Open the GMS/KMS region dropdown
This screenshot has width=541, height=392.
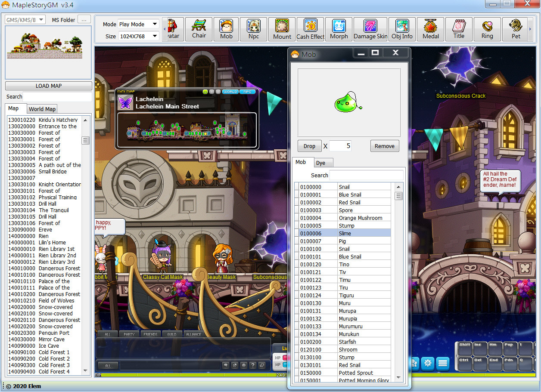tap(25, 20)
